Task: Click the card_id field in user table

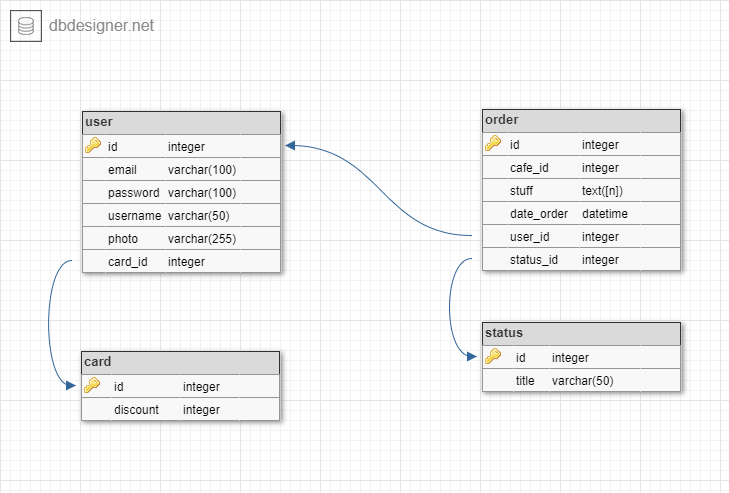Action: (181, 261)
